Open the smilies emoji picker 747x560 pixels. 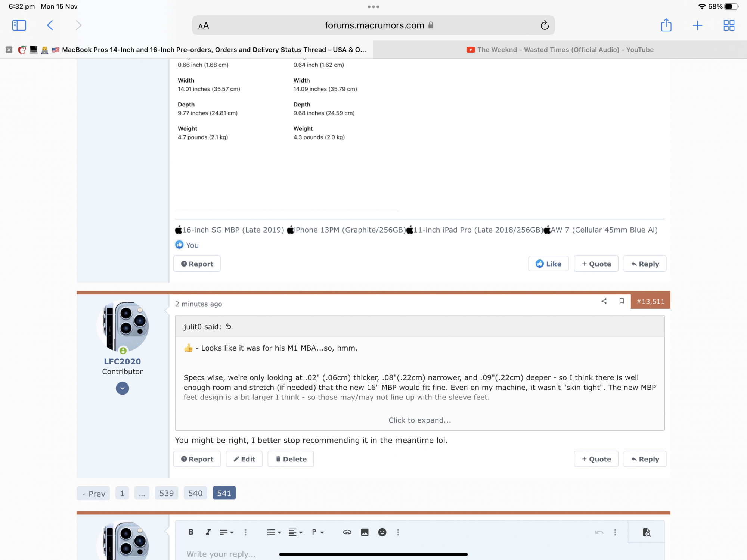tap(382, 532)
